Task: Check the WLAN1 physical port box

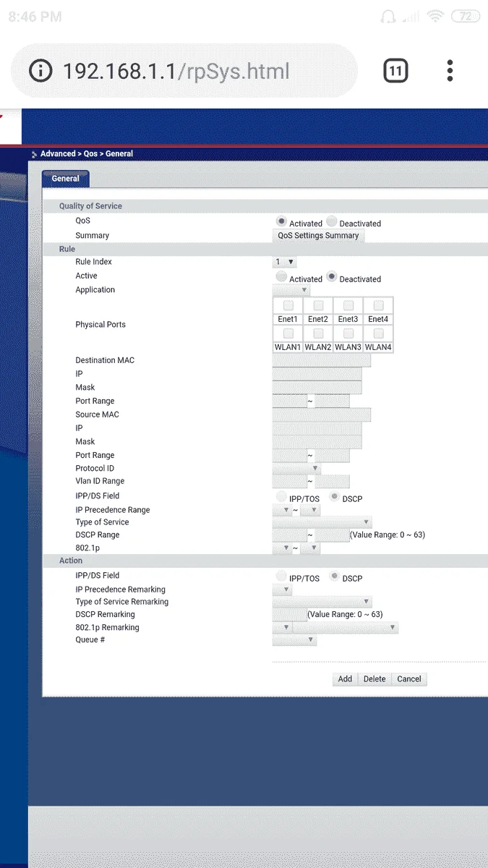Action: (288, 333)
